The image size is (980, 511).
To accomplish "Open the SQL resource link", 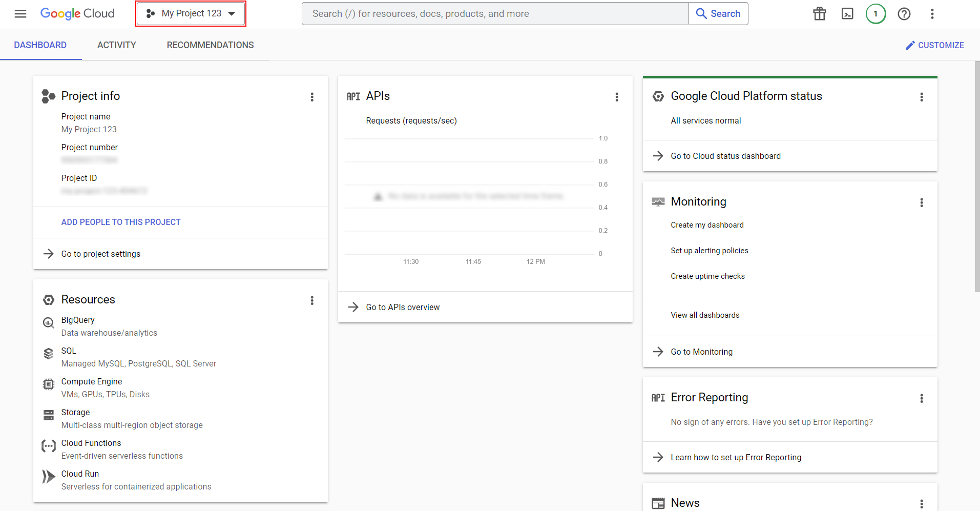I will point(69,351).
